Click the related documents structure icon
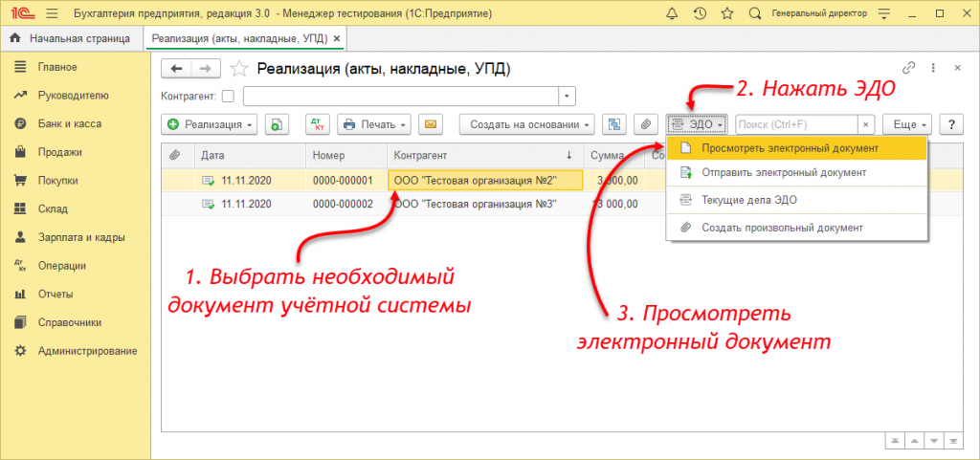 coord(614,124)
